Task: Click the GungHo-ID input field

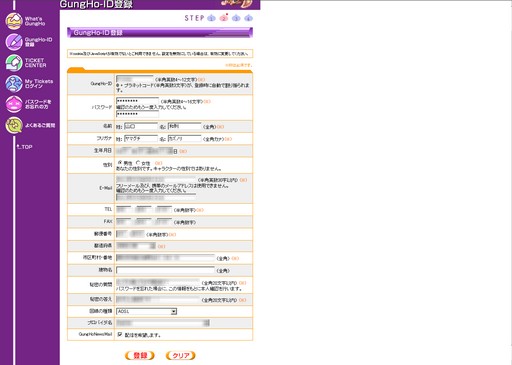Action: 135,79
